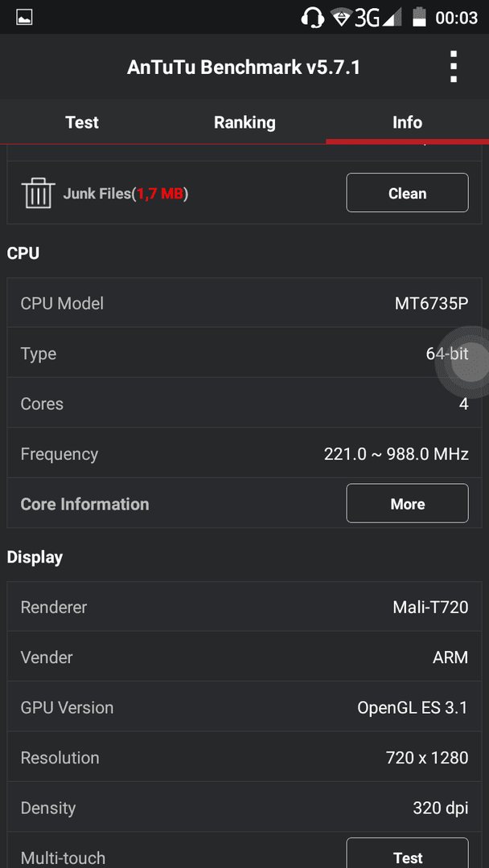Select the CPU Model row
Viewport: 489px width, 868px height.
[244, 303]
